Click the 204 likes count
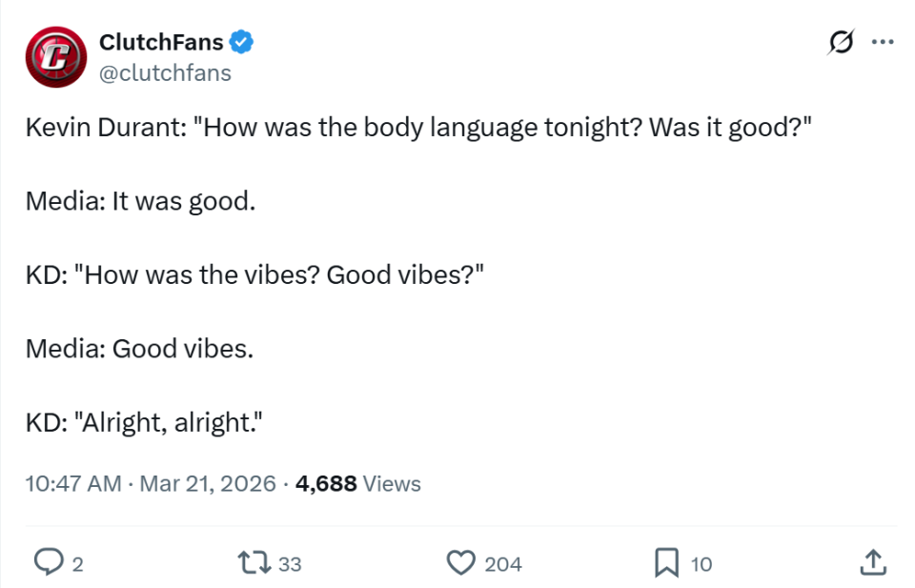 coord(503,564)
